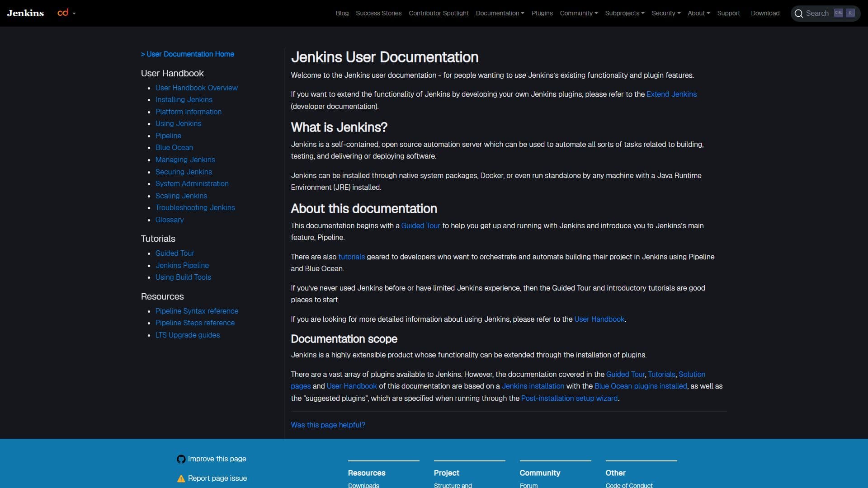Click the Solution pages link
Screen dimensions: 868x488
692,374
